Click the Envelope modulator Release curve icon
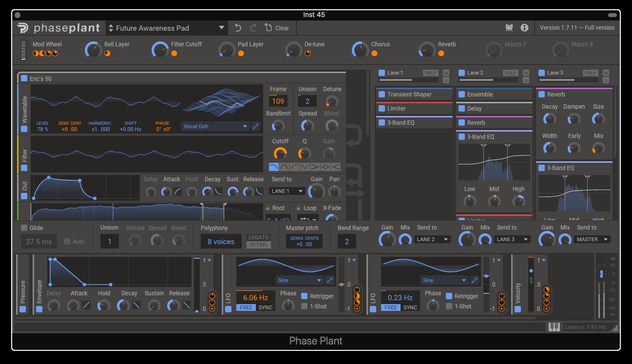 187,306
